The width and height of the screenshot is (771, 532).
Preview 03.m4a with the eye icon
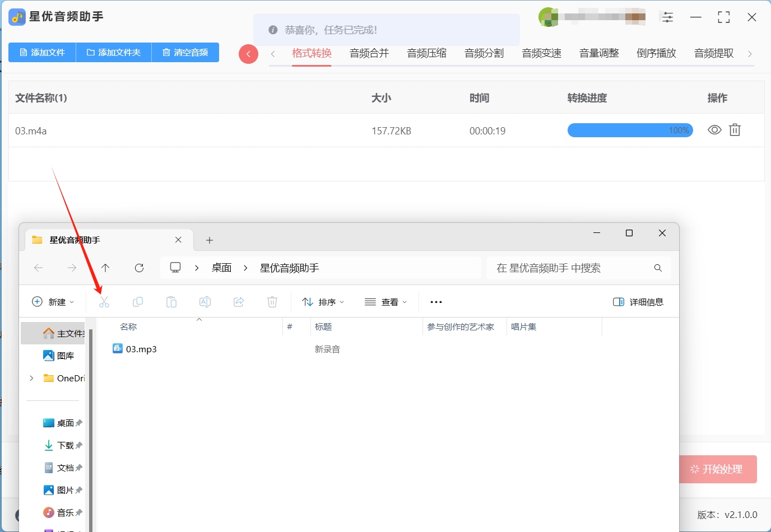(714, 130)
